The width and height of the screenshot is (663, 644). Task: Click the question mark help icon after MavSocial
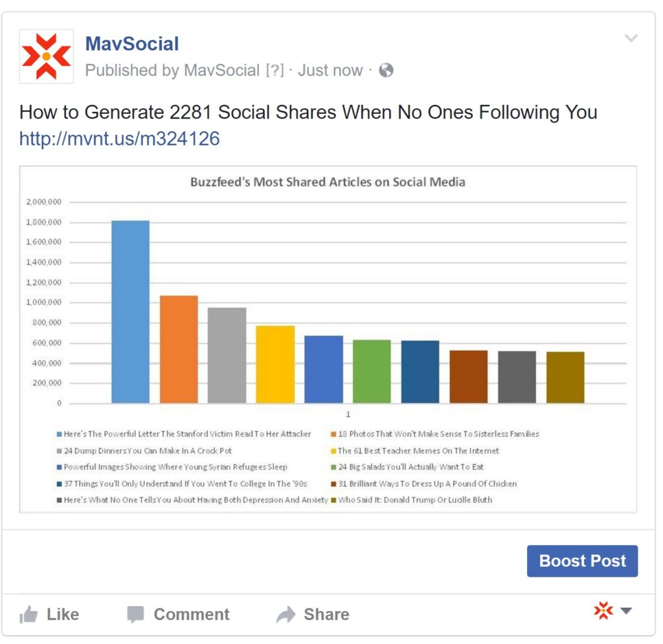coord(275,71)
